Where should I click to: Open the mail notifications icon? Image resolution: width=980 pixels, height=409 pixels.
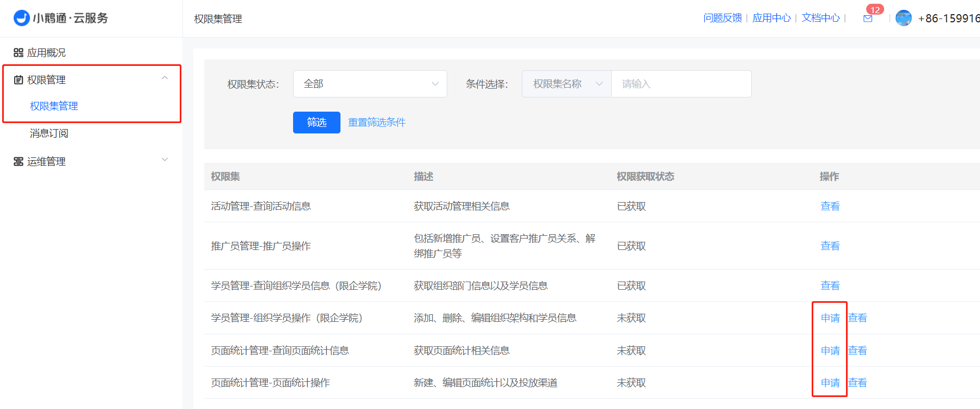click(868, 19)
